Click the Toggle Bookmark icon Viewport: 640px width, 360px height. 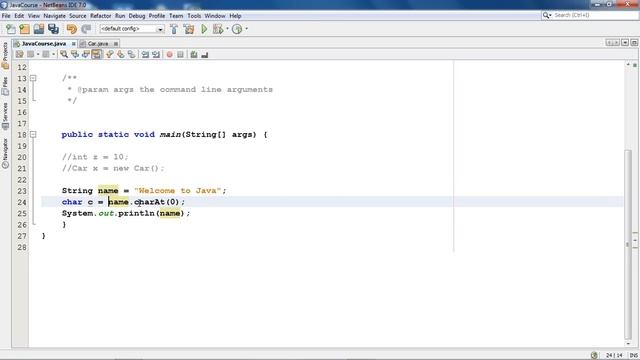(x=131, y=54)
